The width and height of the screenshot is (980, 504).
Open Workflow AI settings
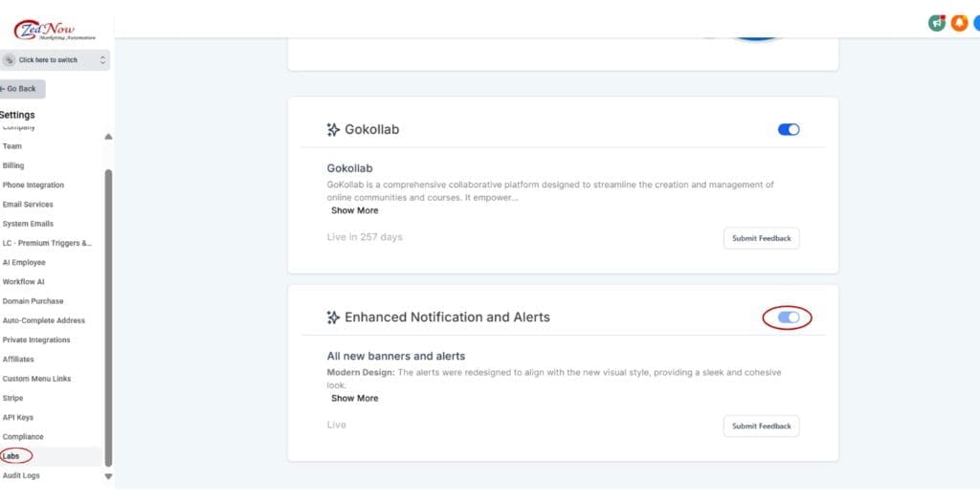(24, 282)
